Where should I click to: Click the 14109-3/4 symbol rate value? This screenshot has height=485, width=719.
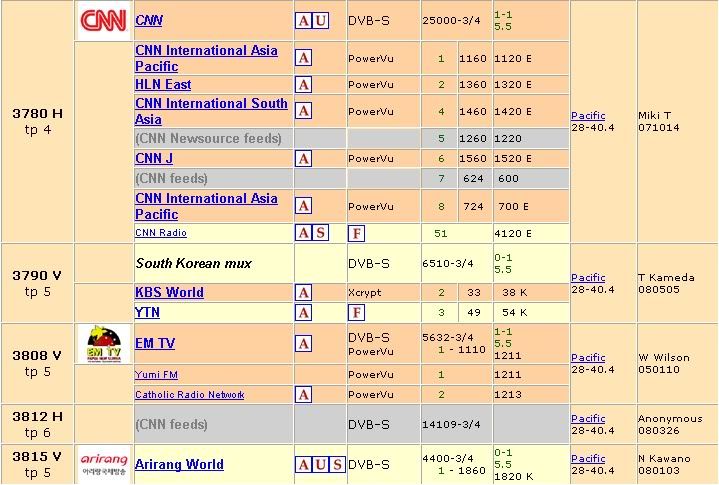(451, 424)
